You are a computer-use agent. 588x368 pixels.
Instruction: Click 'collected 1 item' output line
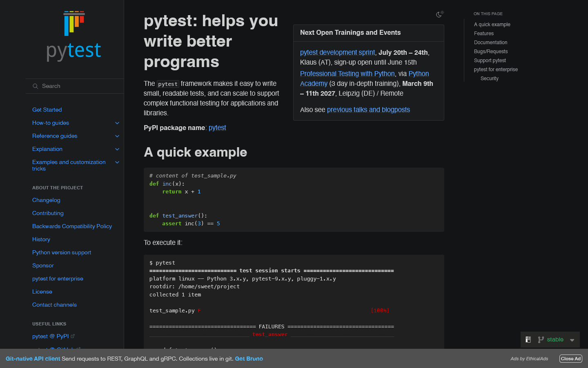(175, 294)
